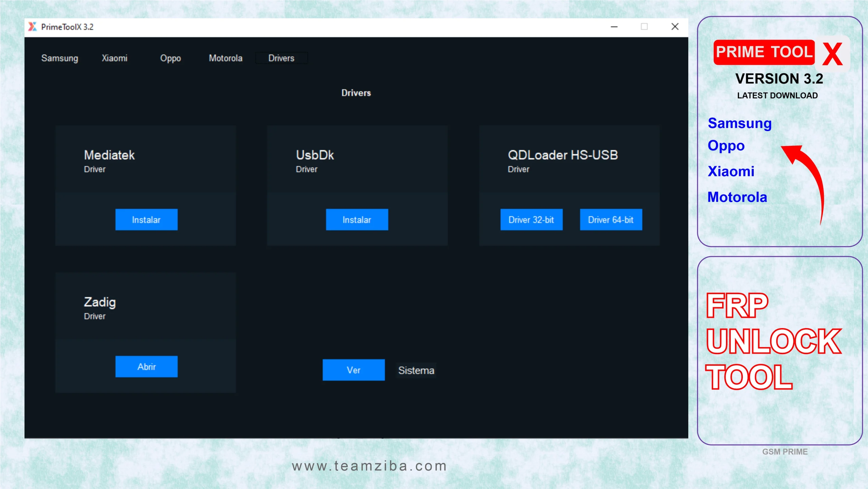Click the Driver 32-bit button

(x=531, y=220)
